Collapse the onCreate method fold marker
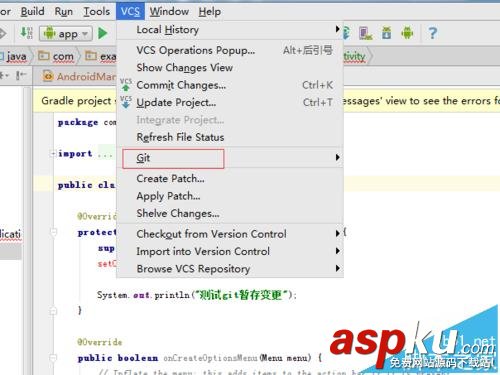The width and height of the screenshot is (500, 375). 53,232
